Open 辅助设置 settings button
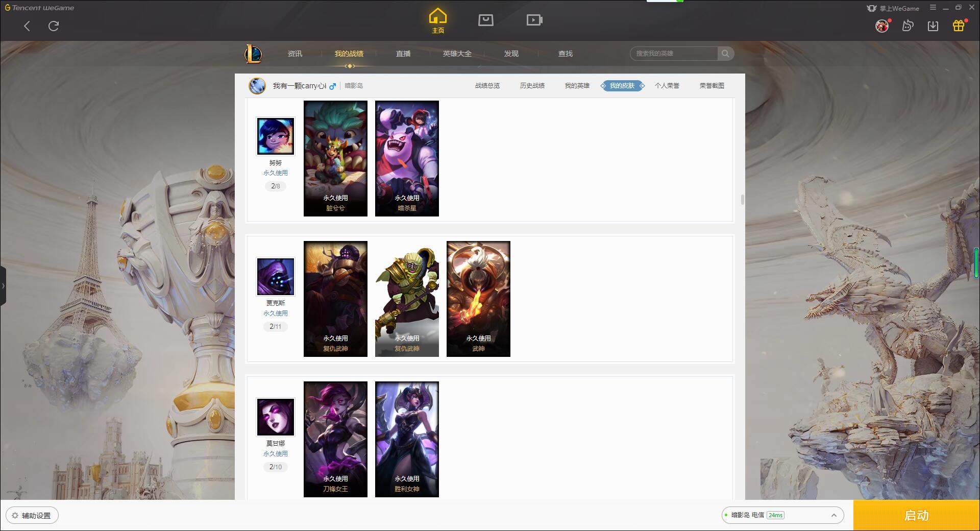 pos(32,516)
